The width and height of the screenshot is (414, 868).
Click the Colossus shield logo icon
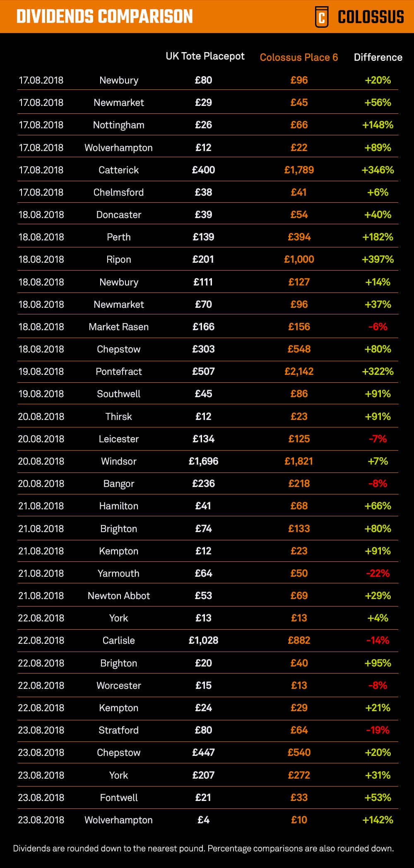tap(322, 17)
